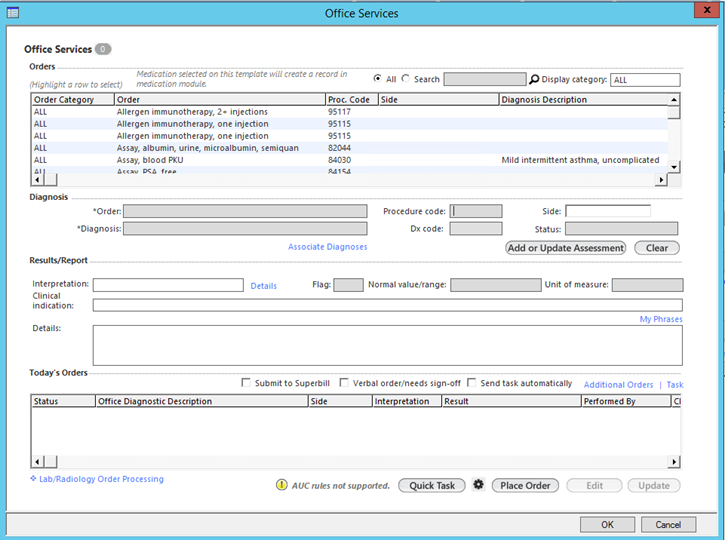Click the Cancel button
The image size is (725, 540).
(x=668, y=525)
